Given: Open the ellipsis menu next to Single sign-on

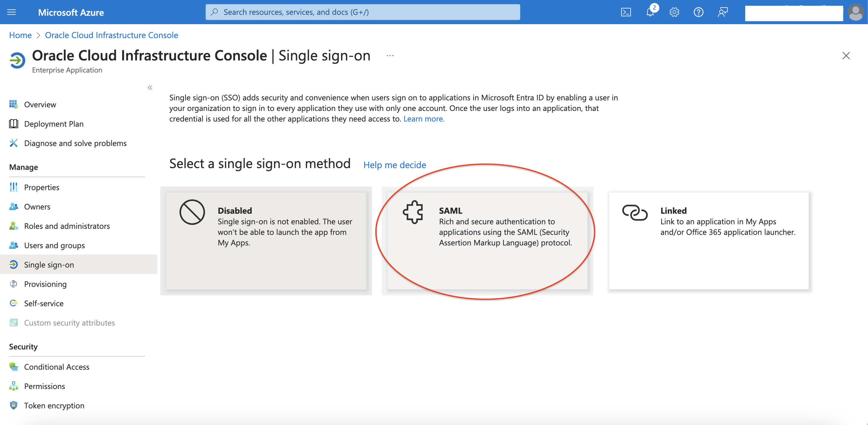Looking at the screenshot, I should [390, 56].
